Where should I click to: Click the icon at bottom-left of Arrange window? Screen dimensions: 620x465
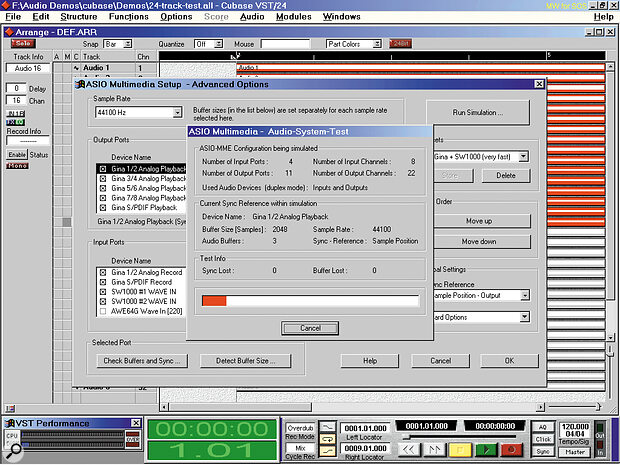(10, 408)
